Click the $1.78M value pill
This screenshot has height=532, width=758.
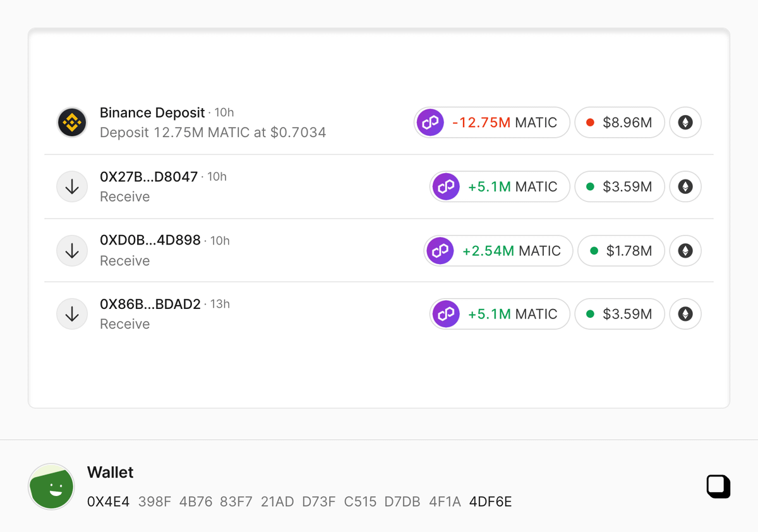tap(622, 251)
